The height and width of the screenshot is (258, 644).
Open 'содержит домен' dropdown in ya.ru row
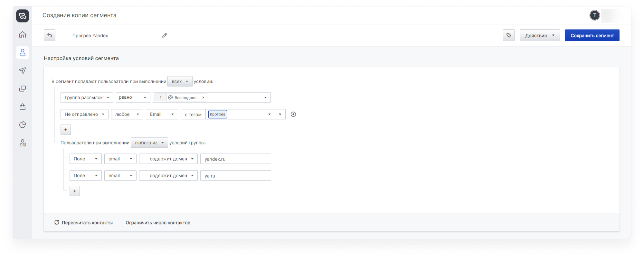pos(168,175)
